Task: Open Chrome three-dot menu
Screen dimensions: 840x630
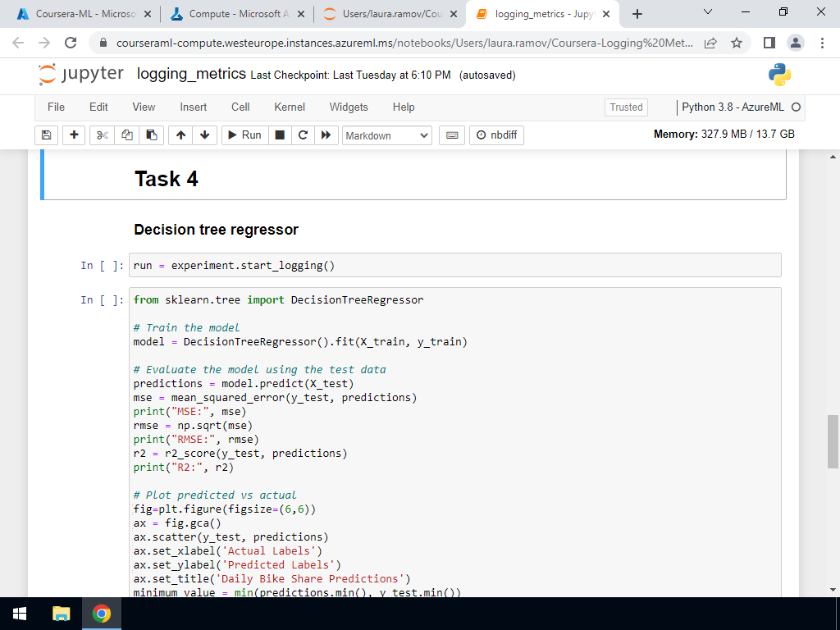Action: pyautogui.click(x=822, y=43)
